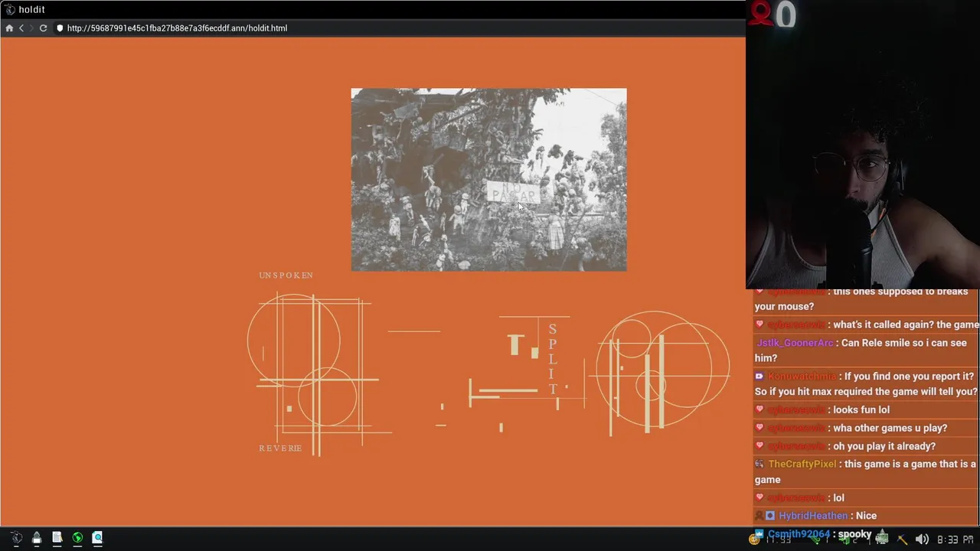This screenshot has width=980, height=551.
Task: Open the bird start menu icon in taskbar
Action: [16, 538]
